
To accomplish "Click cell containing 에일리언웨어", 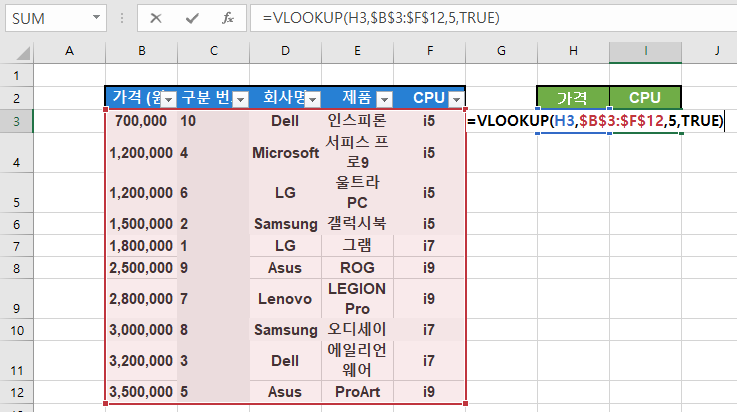I will pyautogui.click(x=357, y=361).
